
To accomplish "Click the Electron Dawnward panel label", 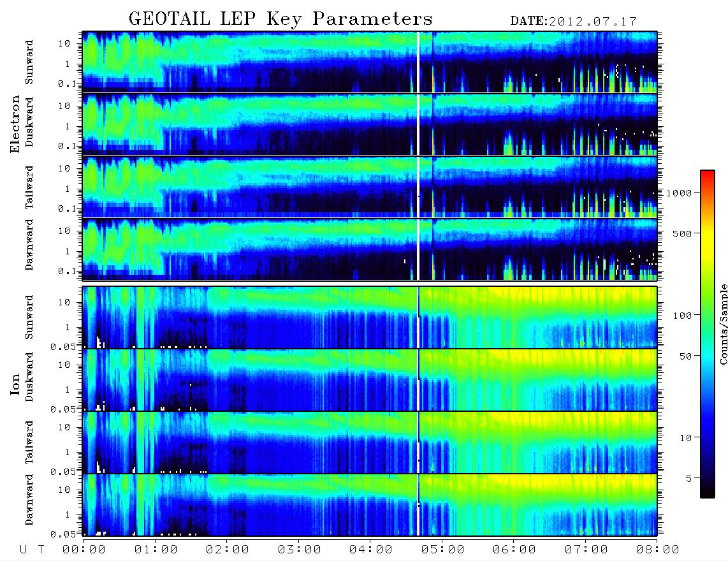I will pos(29,245).
